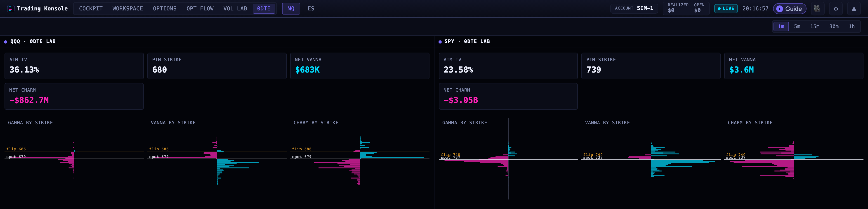Open the COCKPIT tab
This screenshot has height=209, width=868.
91,8
